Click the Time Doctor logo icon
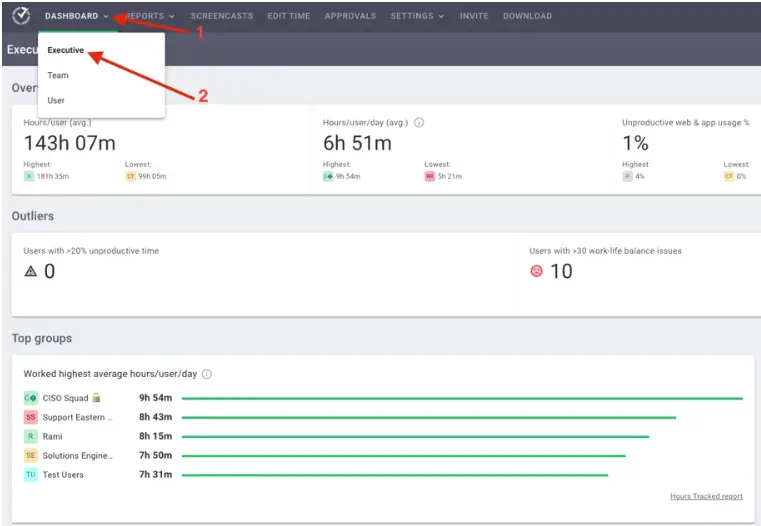This screenshot has height=526, width=761. 21,16
